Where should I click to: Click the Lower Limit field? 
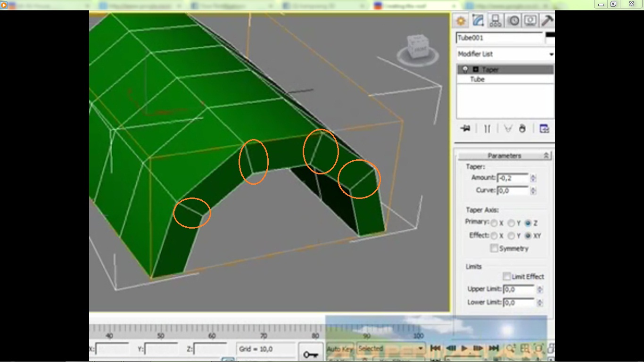[x=519, y=302]
